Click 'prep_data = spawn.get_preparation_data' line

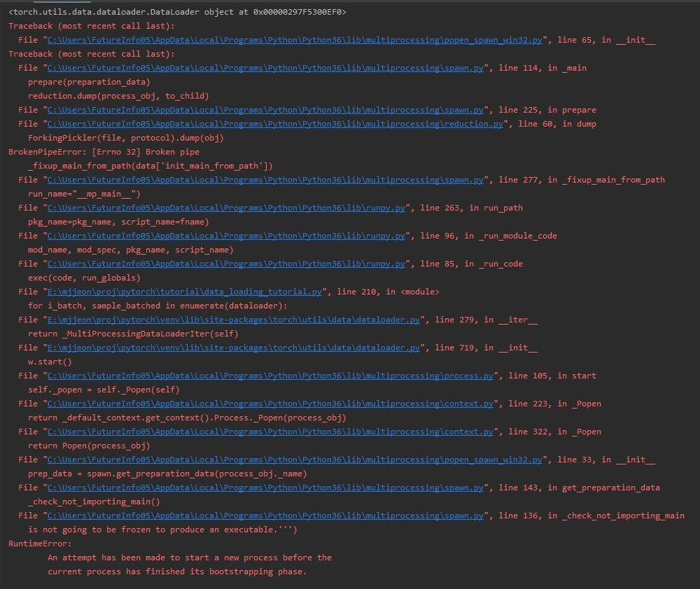click(167, 474)
